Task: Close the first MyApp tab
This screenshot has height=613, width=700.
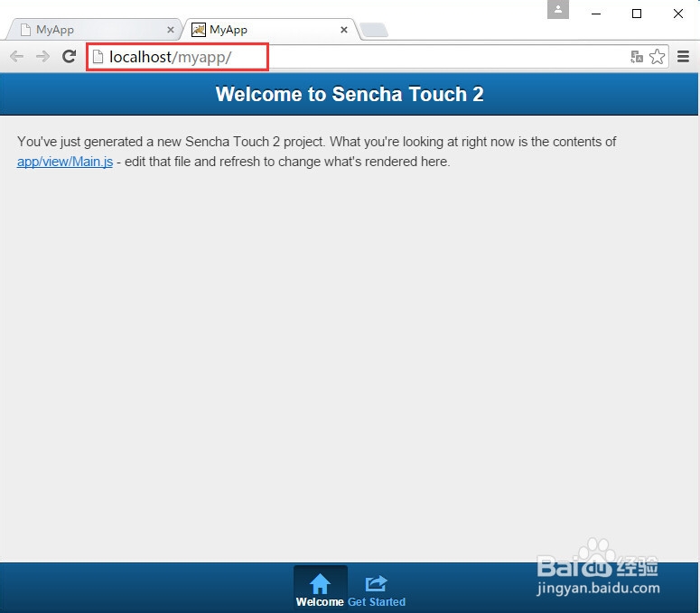Action: click(x=171, y=30)
